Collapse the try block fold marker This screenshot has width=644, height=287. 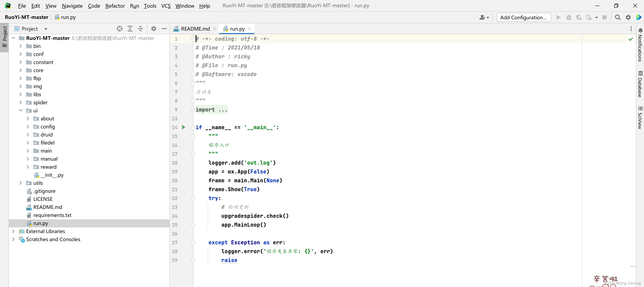tap(193, 198)
